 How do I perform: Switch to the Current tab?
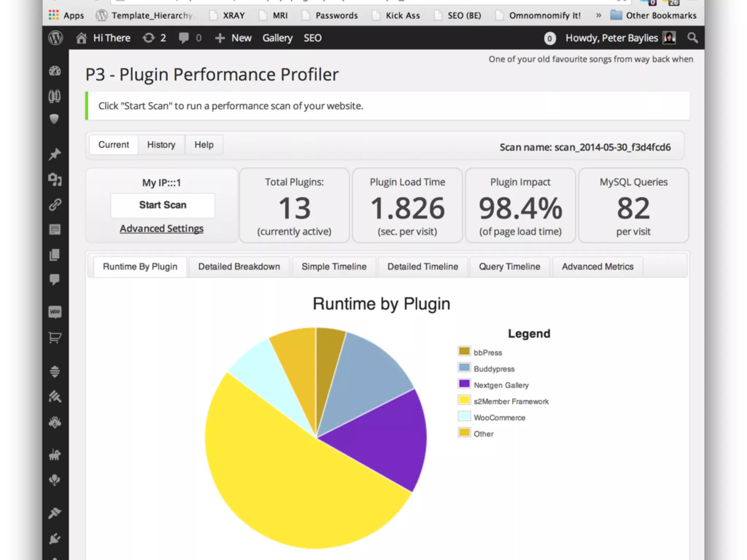tap(113, 145)
